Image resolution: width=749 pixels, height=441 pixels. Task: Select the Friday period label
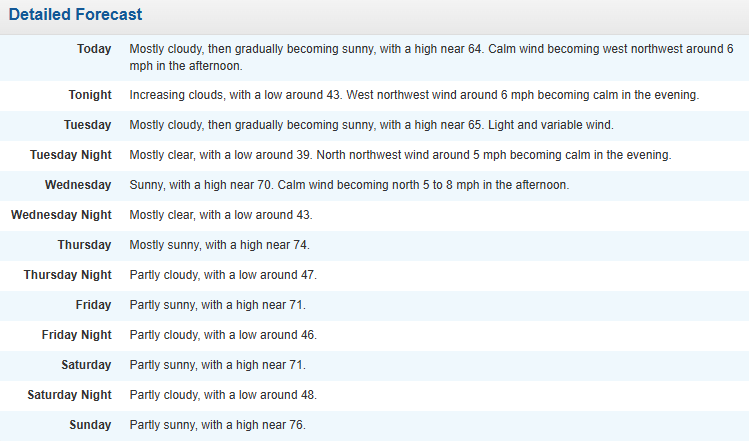point(93,305)
